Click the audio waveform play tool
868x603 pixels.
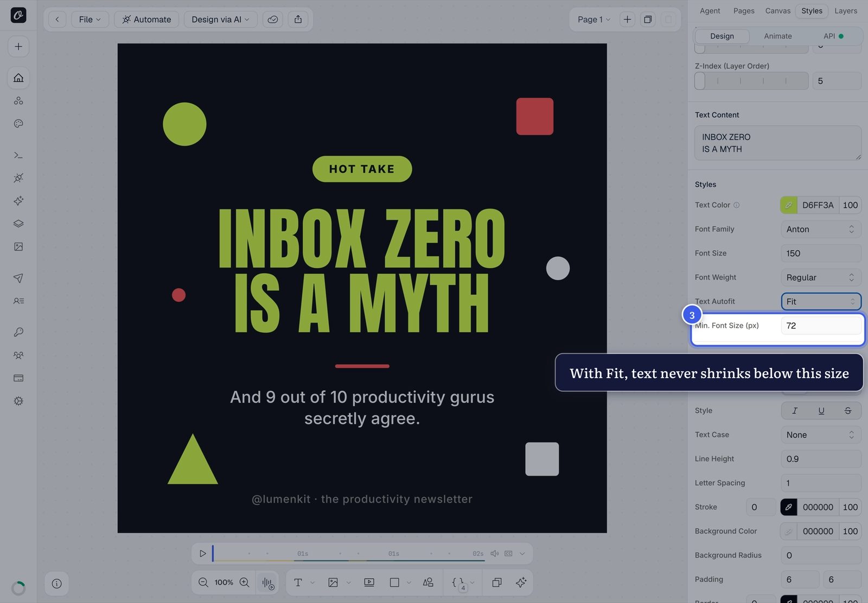click(268, 583)
